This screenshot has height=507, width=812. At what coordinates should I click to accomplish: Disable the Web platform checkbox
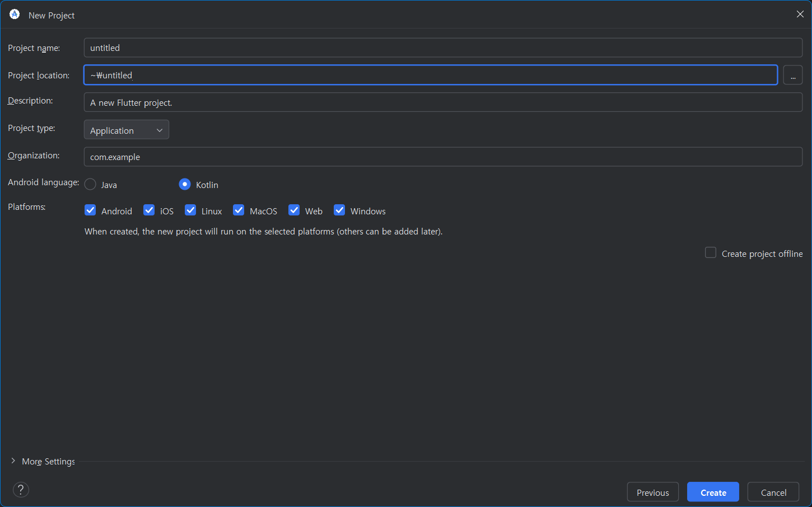(294, 210)
